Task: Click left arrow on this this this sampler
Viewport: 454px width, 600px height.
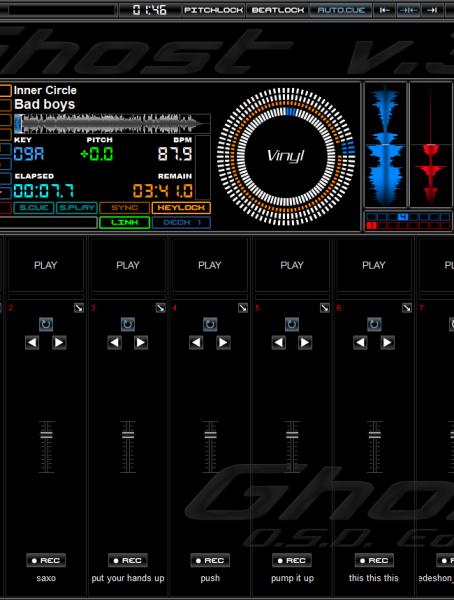Action: click(x=360, y=342)
